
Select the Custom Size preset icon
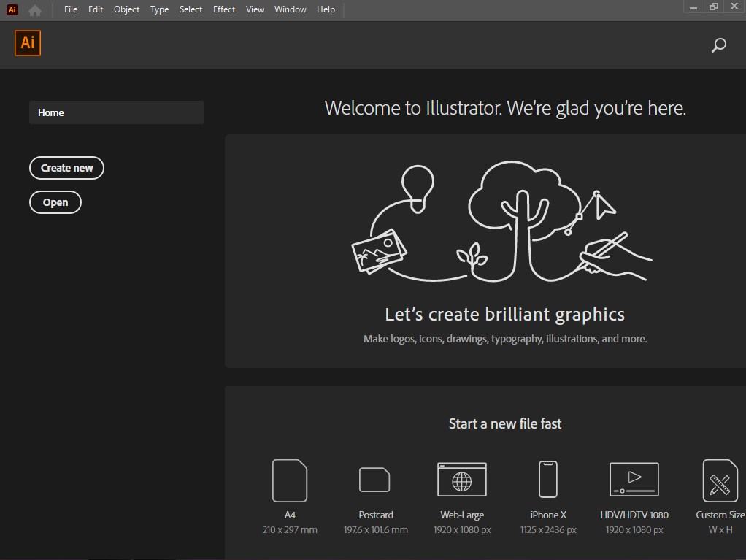pos(720,480)
